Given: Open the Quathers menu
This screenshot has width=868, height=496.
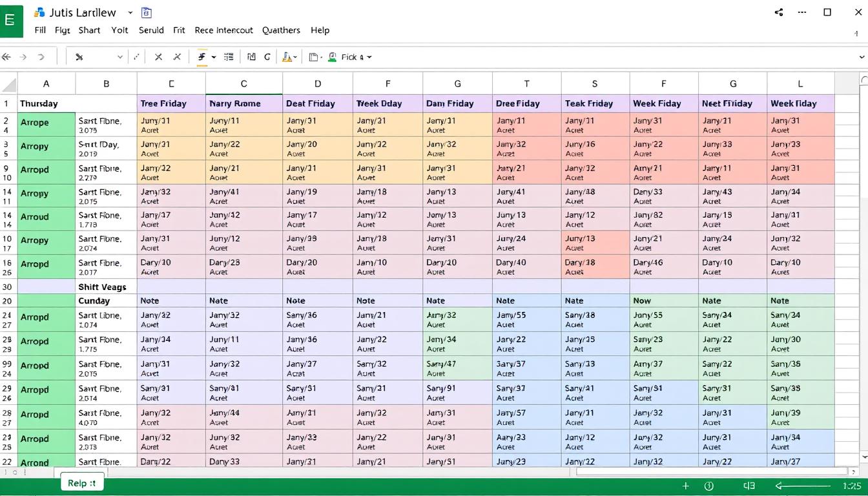Looking at the screenshot, I should (281, 30).
